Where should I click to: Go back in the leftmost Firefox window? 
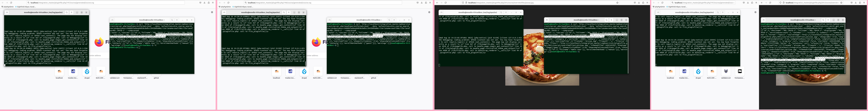3,3
